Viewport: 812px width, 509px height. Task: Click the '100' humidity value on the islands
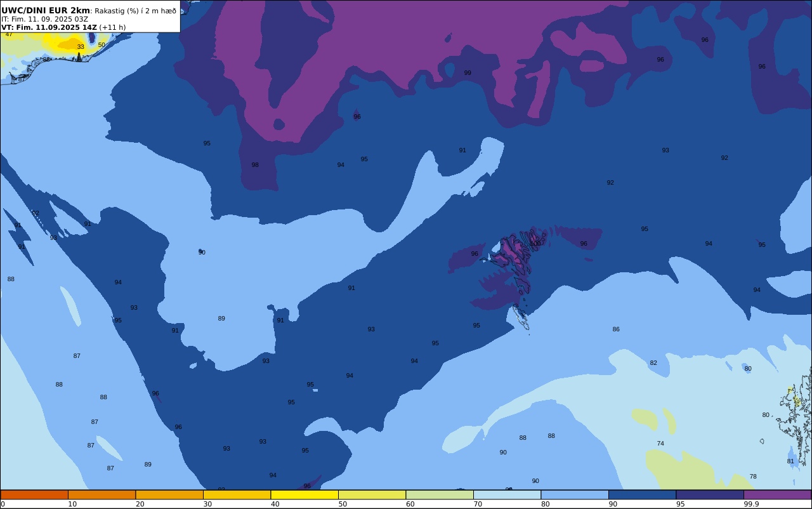point(535,244)
